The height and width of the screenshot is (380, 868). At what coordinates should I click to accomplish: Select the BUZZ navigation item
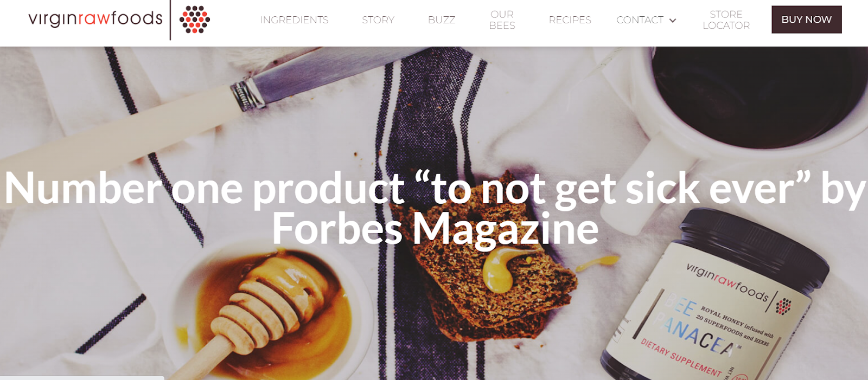pos(442,20)
